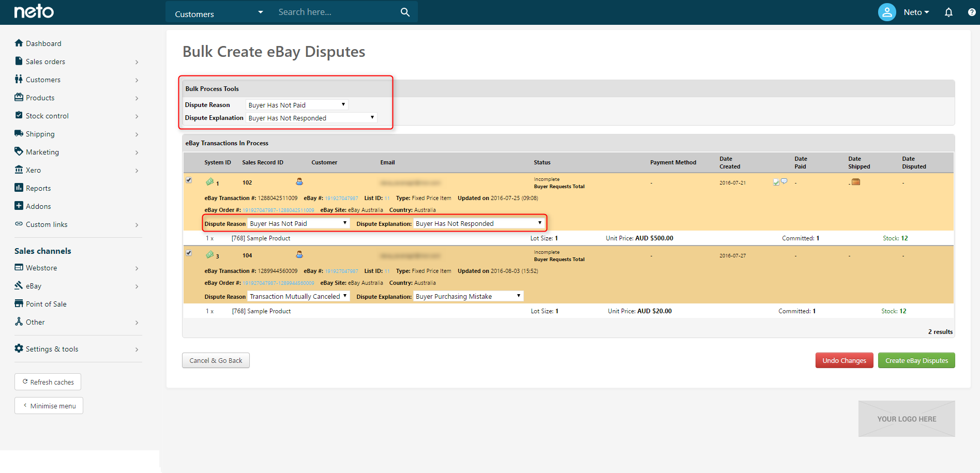Image resolution: width=980 pixels, height=473 pixels.
Task: Click the Neto logo
Action: tap(34, 11)
